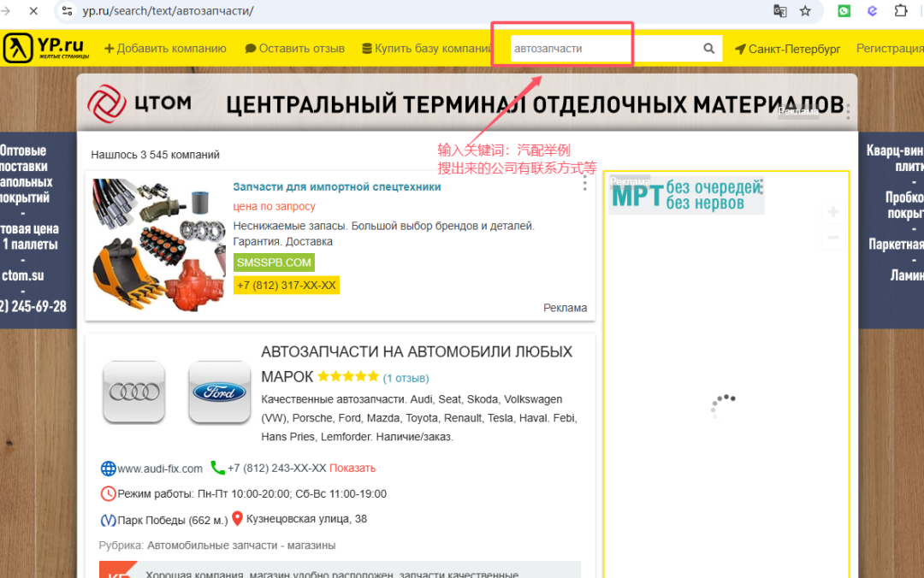Click Нашлось 3 545 компаний text
924x578 pixels.
[155, 155]
